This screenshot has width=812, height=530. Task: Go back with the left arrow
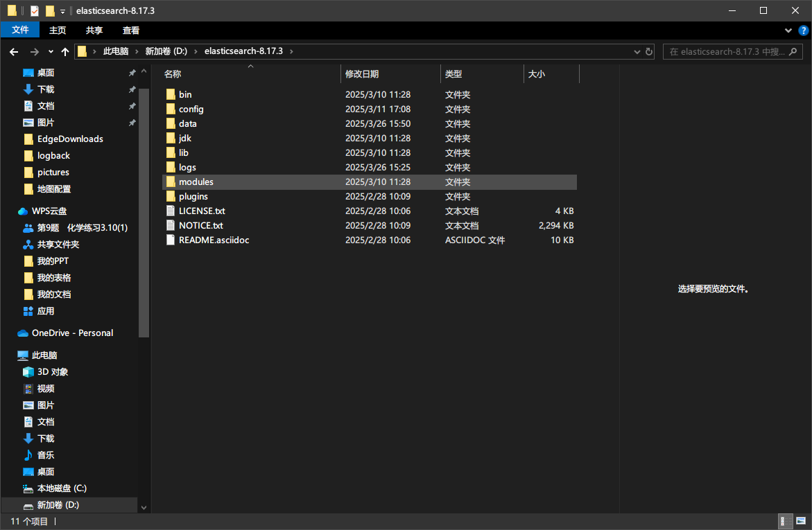click(x=14, y=51)
